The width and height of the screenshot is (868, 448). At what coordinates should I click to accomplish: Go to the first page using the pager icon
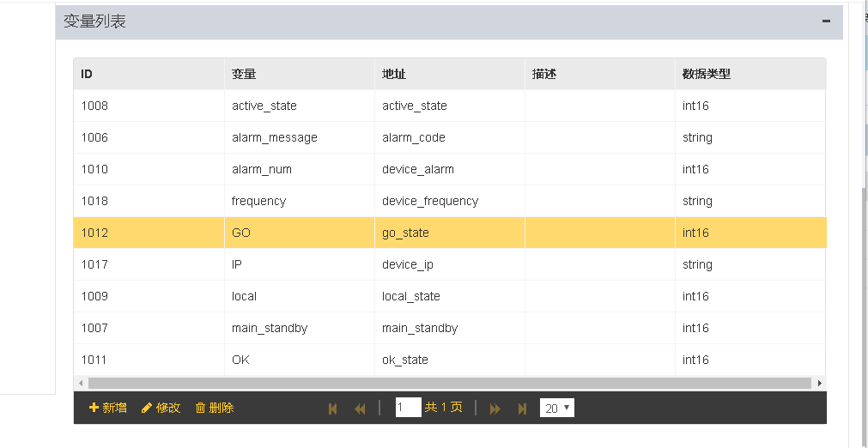click(x=333, y=409)
